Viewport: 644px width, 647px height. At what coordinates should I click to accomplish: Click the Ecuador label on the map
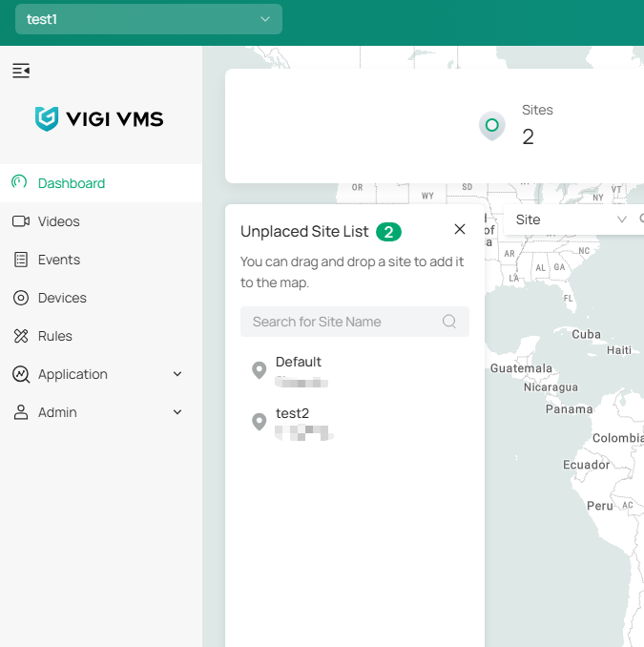(x=586, y=465)
